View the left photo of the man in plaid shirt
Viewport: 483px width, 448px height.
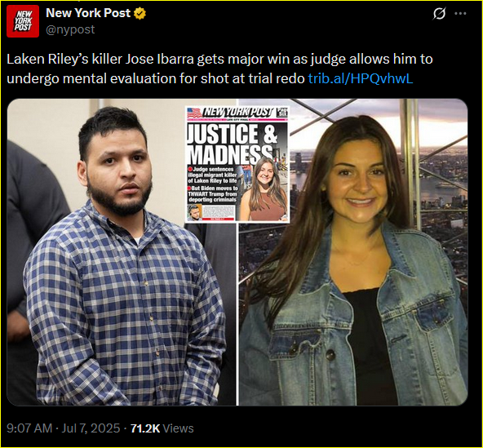(x=122, y=252)
